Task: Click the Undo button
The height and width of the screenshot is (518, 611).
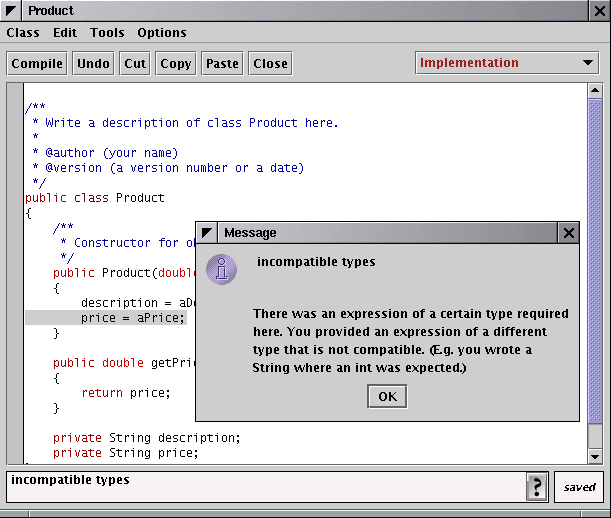Action: (x=93, y=63)
